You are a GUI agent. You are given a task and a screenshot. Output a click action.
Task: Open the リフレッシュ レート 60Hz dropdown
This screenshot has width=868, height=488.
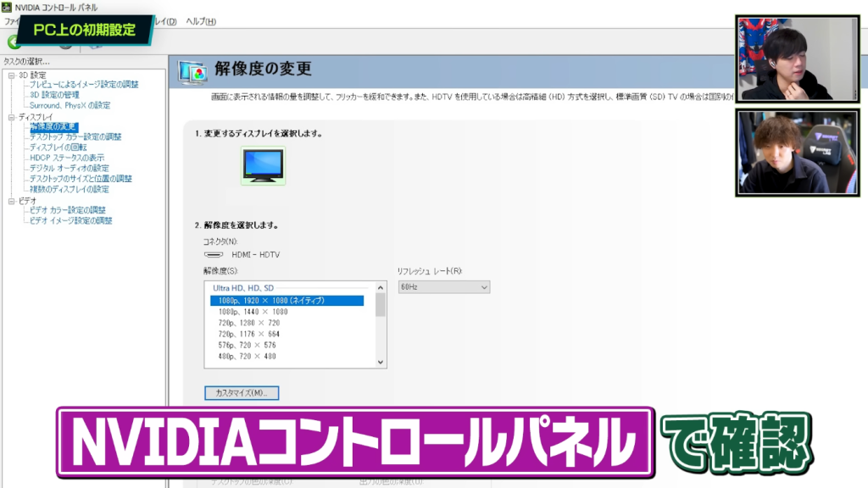[x=443, y=288]
